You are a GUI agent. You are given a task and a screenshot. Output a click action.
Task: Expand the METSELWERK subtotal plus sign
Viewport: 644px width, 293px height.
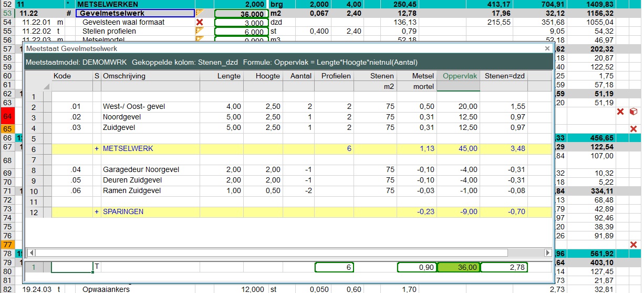(x=97, y=149)
